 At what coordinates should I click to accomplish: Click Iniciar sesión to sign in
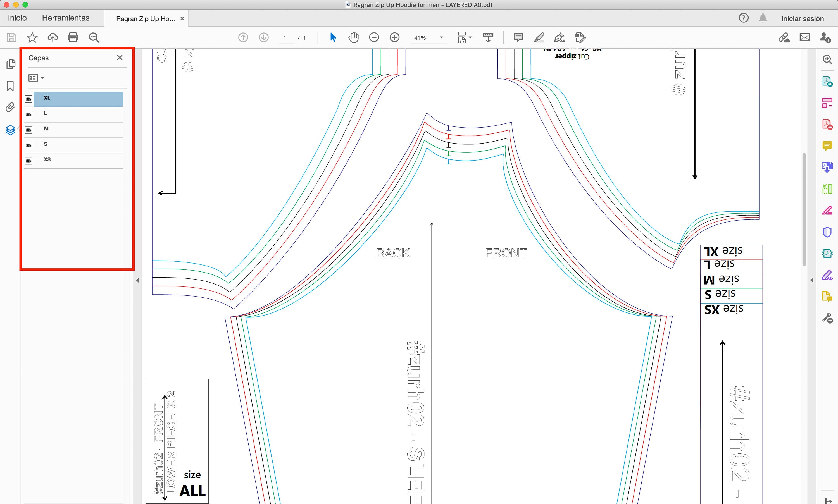pos(802,19)
